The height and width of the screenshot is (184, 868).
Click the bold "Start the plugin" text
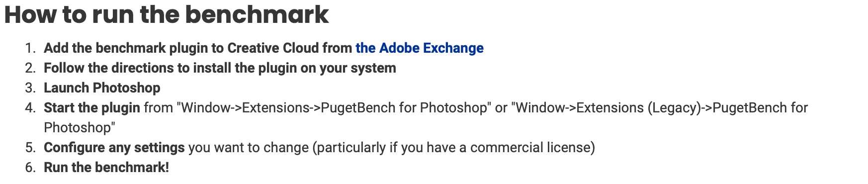tap(92, 108)
